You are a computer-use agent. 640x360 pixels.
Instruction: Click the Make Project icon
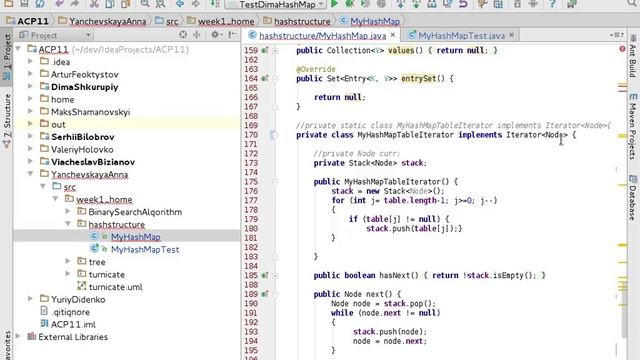pos(215,4)
